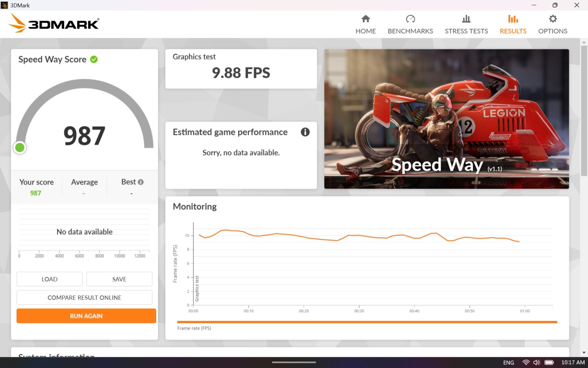Click the green marker on the score gauge
Viewport: 588px width, 368px height.
20,147
